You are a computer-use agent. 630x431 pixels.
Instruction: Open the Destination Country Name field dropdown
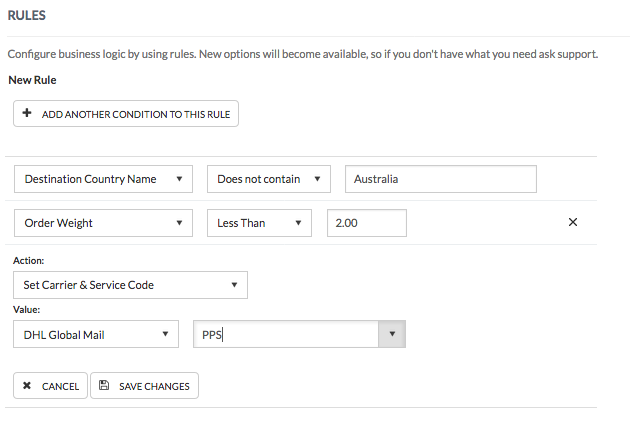pos(103,179)
